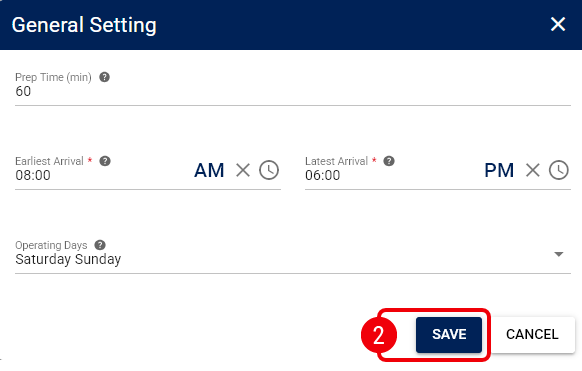Expand the Operating Days dropdown arrow
The width and height of the screenshot is (582, 371).
point(559,254)
